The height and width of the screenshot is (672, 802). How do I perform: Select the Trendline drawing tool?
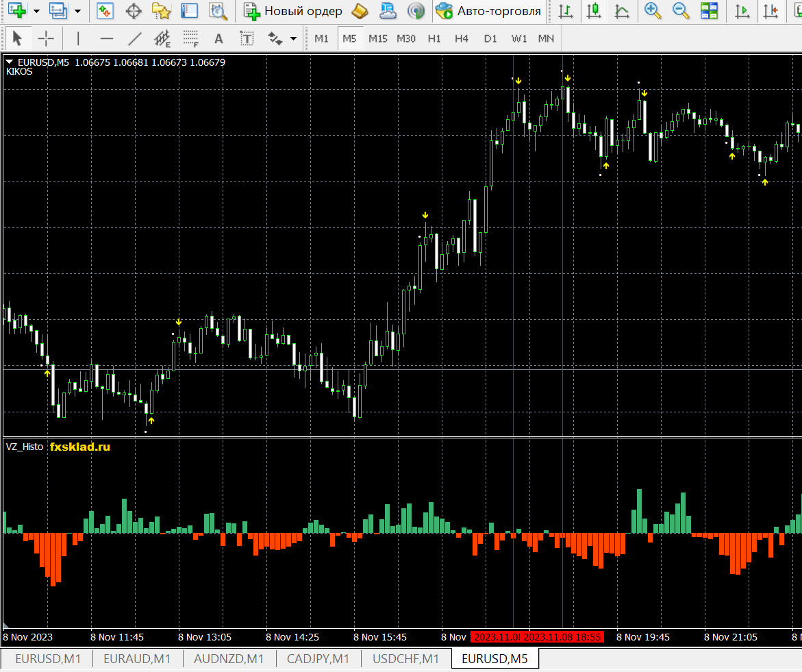click(134, 38)
